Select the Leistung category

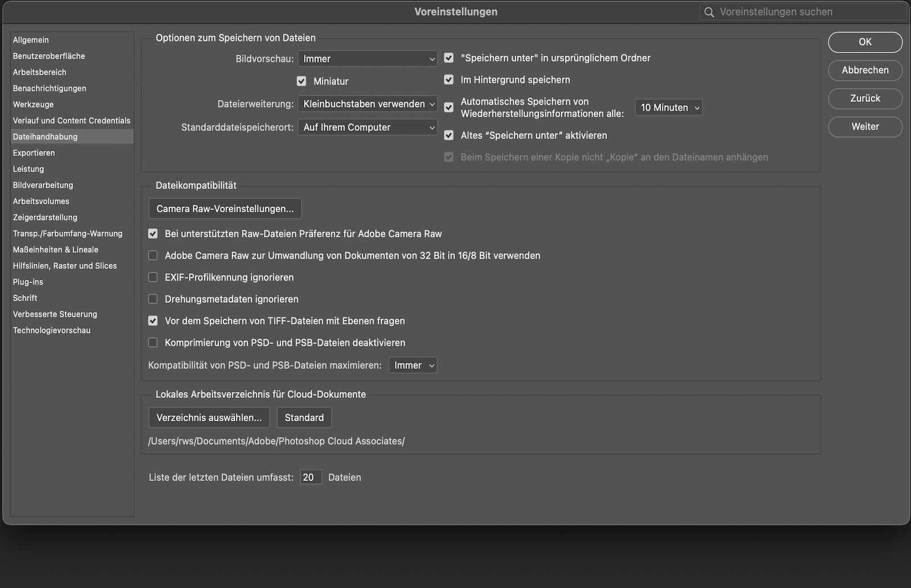point(28,169)
